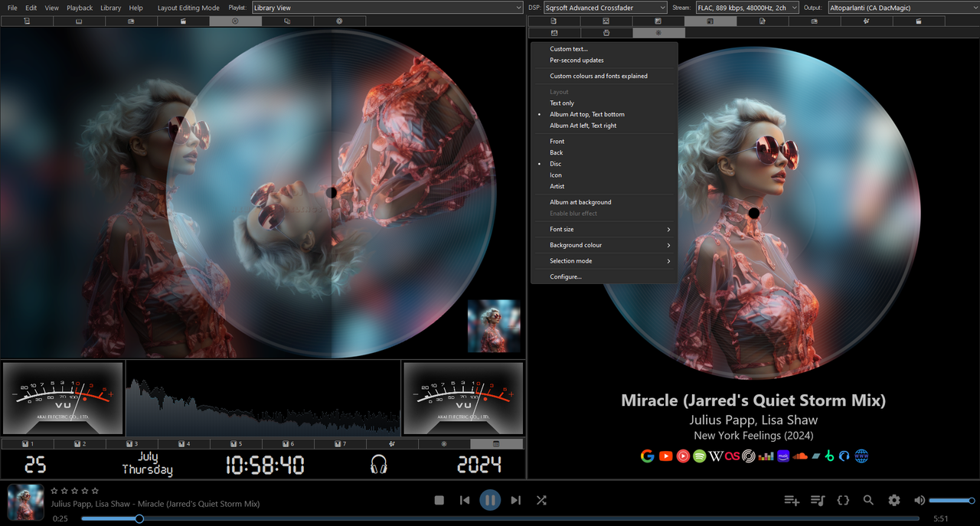Open the Playlist dropdown showing Library View
Screen dimensions: 980x526
point(387,8)
